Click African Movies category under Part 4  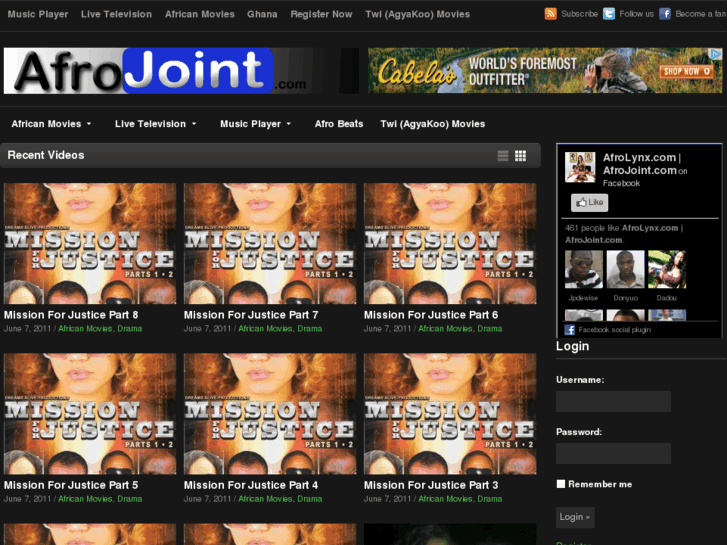(x=265, y=499)
